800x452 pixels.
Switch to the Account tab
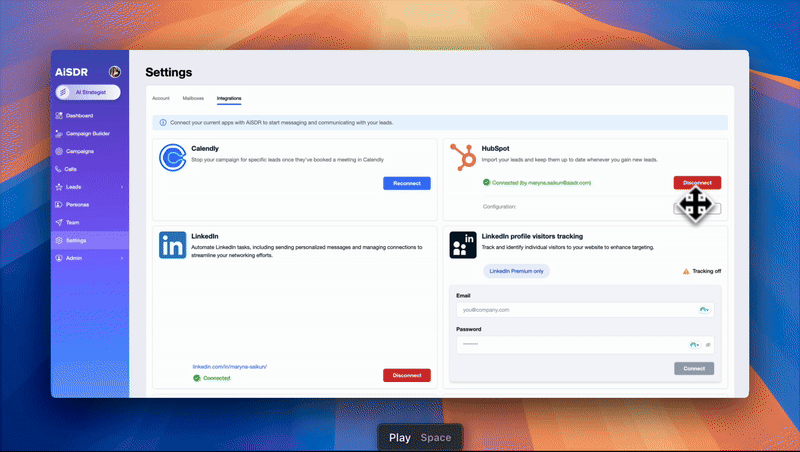pyautogui.click(x=161, y=99)
